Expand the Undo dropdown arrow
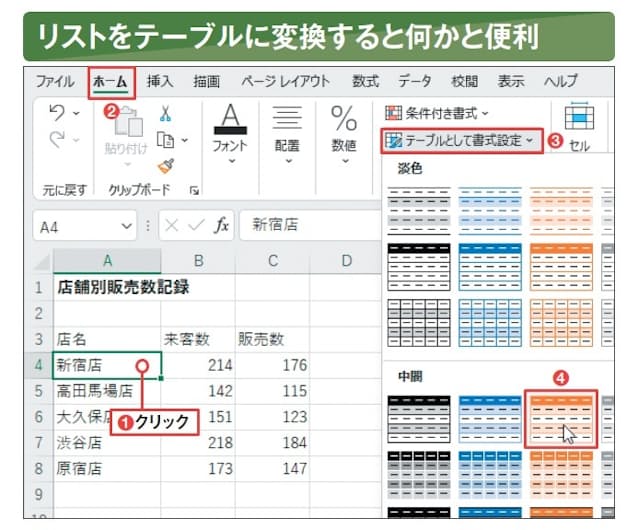The height and width of the screenshot is (530, 638). coord(76,113)
